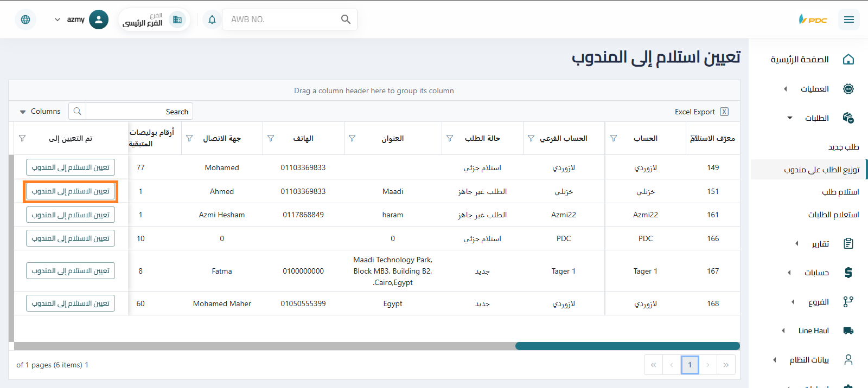Image resolution: width=868 pixels, height=388 pixels.
Task: Click the branch building icon
Action: tap(177, 20)
